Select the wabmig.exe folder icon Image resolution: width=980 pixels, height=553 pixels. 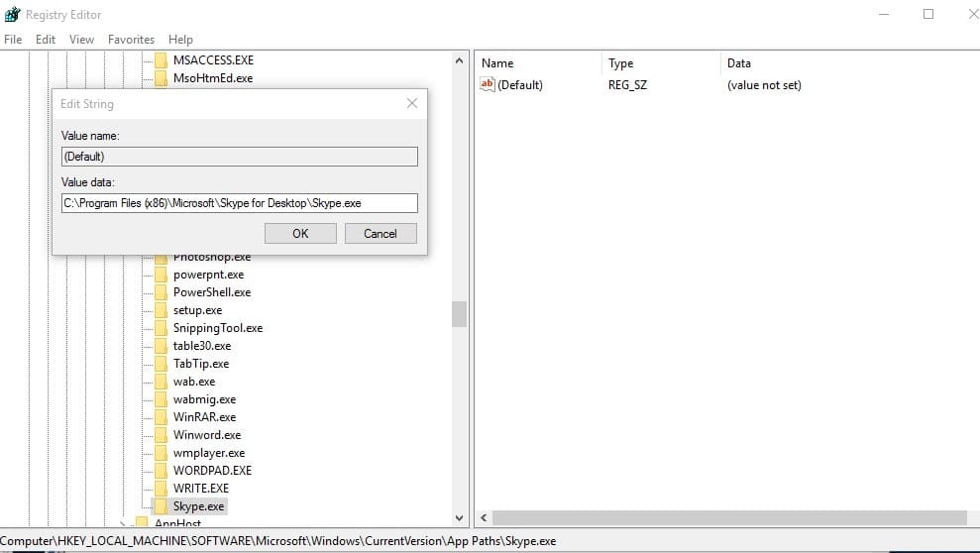(x=161, y=399)
